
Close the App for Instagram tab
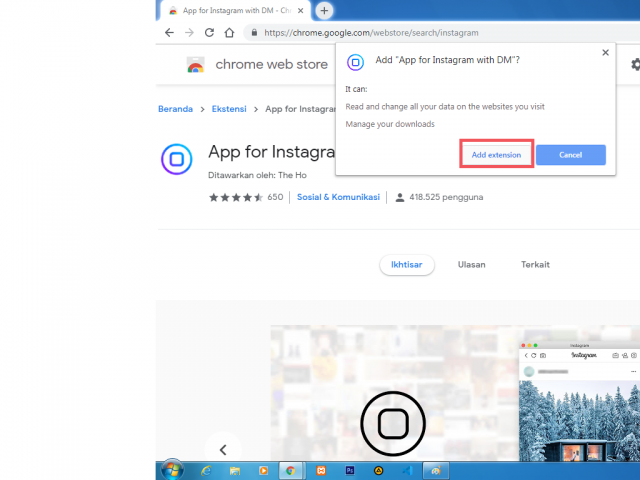(x=300, y=11)
